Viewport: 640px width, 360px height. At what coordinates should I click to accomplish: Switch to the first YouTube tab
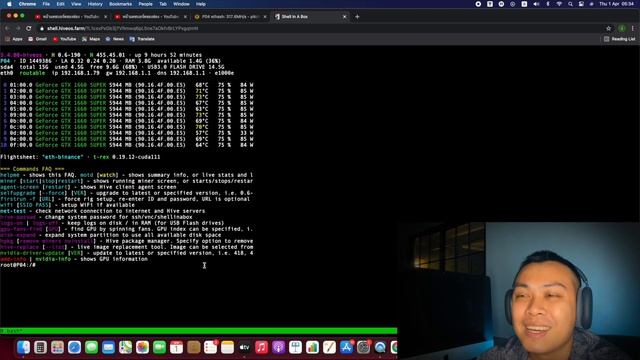pyautogui.click(x=70, y=17)
